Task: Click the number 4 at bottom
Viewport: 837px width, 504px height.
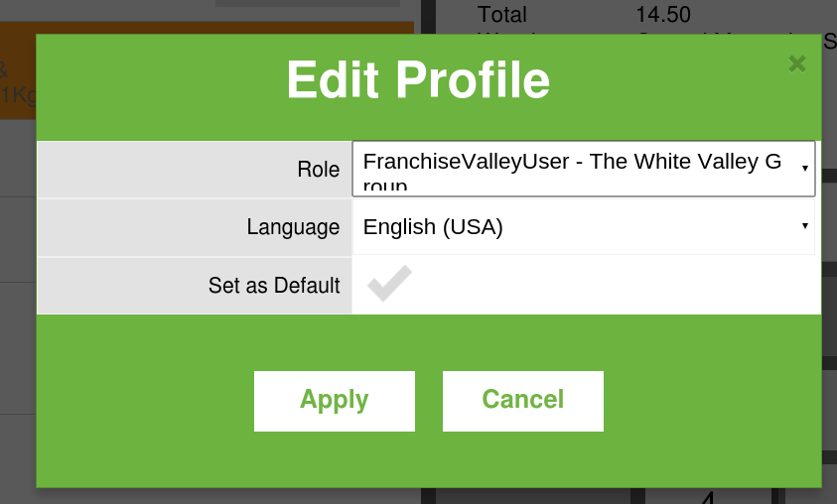Action: pyautogui.click(x=709, y=496)
